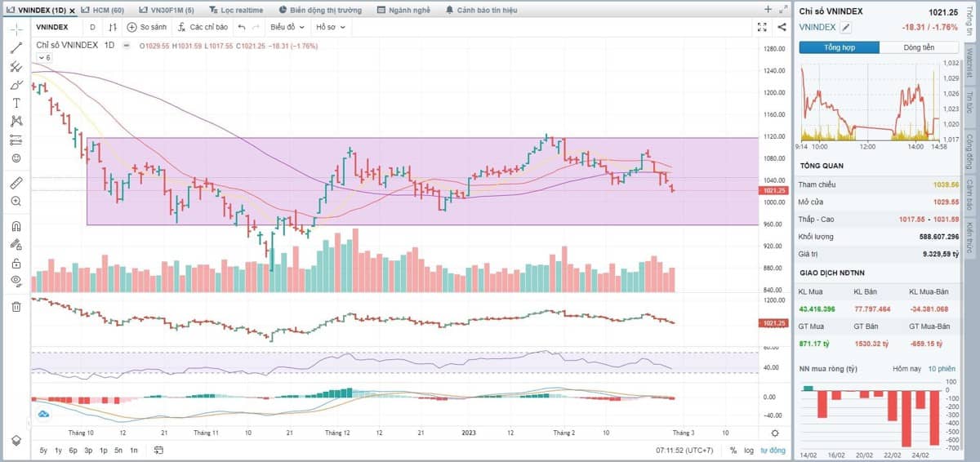Click the trash icon to remove drawings
Viewport: 980px width, 462px height.
(x=16, y=307)
